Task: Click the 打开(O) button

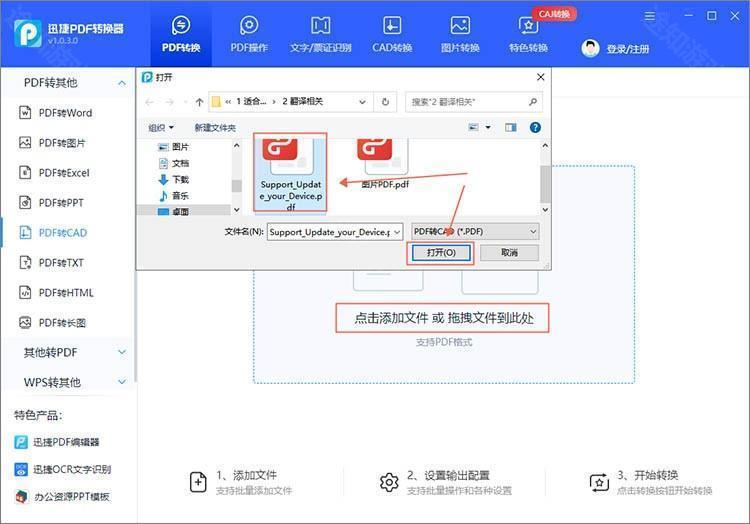Action: point(440,254)
